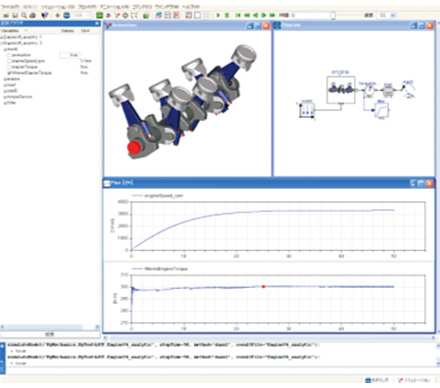Open the Help menu in menu bar

[x=191, y=6]
